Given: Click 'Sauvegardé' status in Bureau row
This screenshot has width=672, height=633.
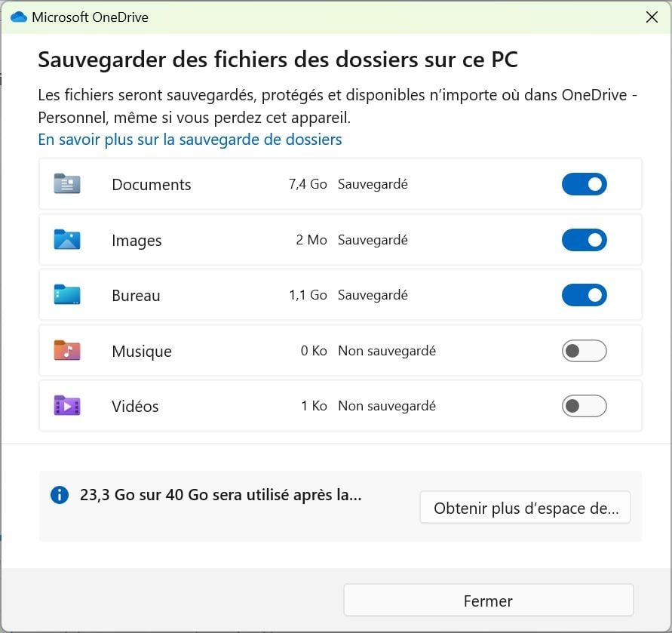Looking at the screenshot, I should (373, 296).
